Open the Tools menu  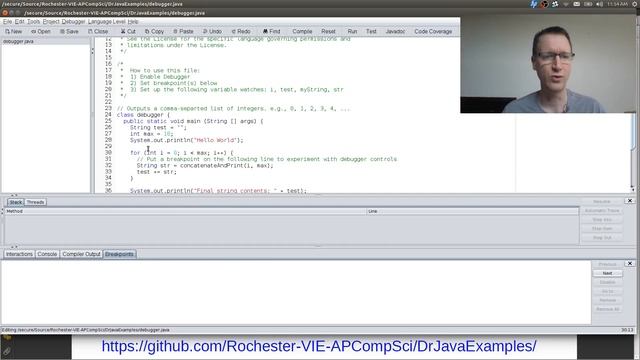33,22
